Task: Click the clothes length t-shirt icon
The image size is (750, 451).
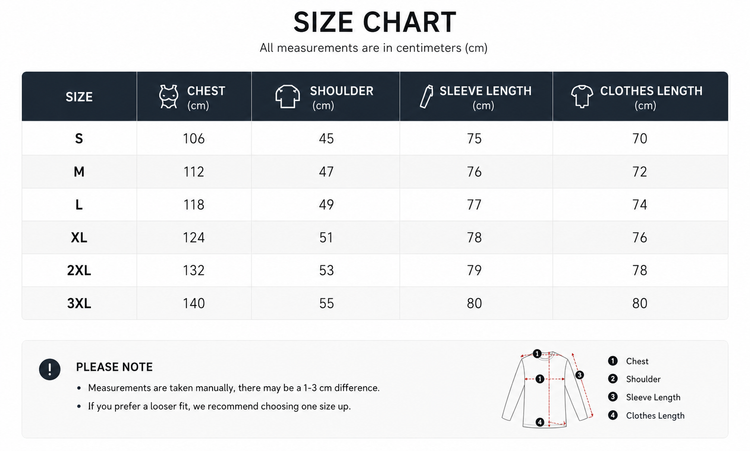Action: coord(582,97)
